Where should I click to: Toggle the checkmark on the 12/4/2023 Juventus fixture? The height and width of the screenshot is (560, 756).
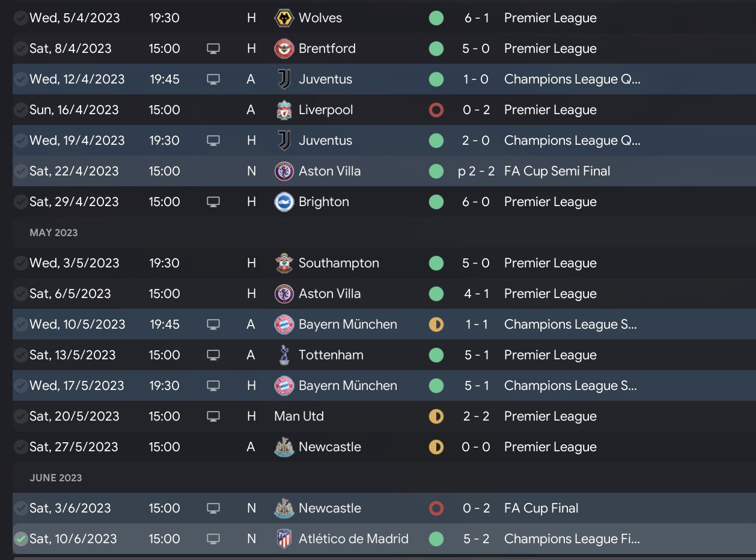[21, 79]
